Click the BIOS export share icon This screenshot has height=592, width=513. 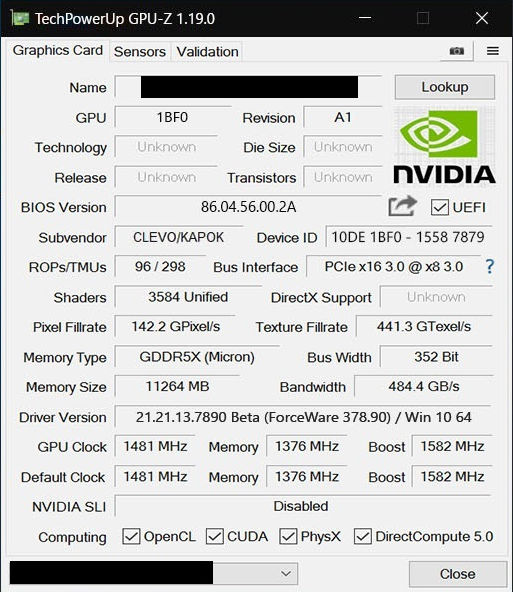pyautogui.click(x=403, y=206)
